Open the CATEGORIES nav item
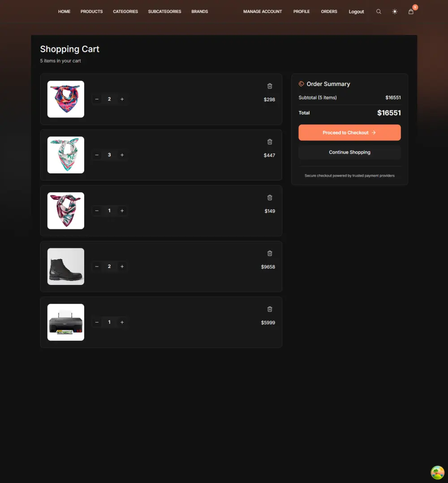The width and height of the screenshot is (448, 483). point(125,11)
